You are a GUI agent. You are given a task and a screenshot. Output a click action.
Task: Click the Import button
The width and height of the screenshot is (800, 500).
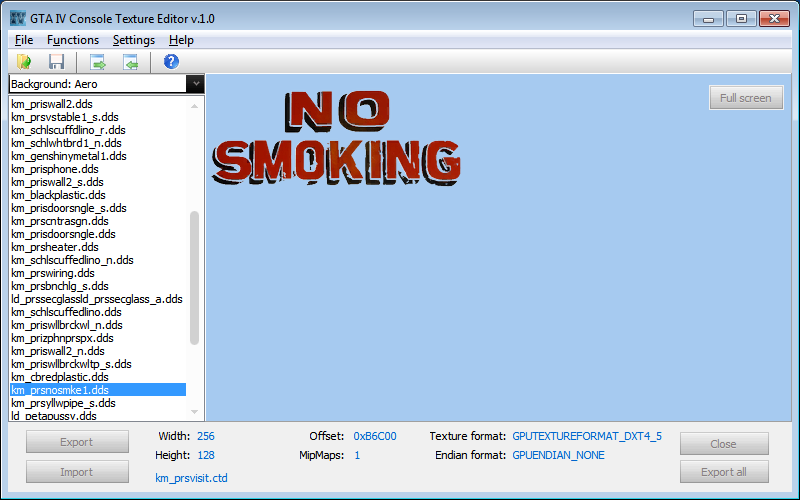pyautogui.click(x=77, y=472)
